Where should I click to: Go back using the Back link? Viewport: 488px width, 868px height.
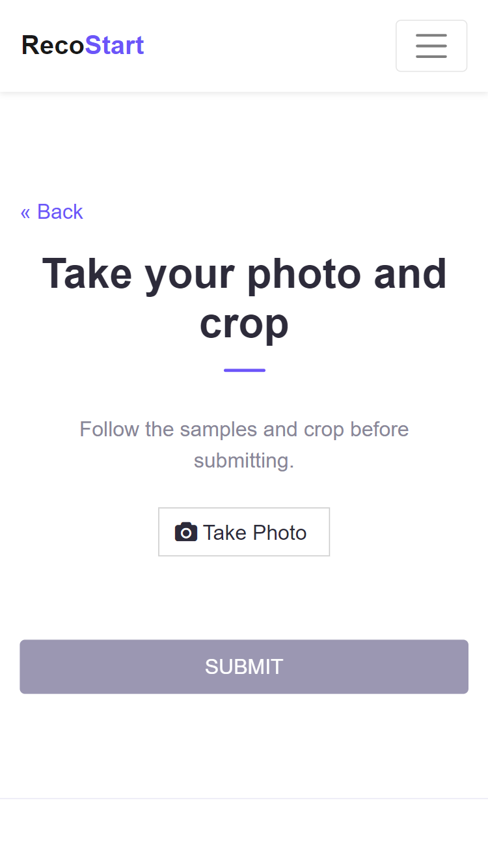pyautogui.click(x=52, y=212)
